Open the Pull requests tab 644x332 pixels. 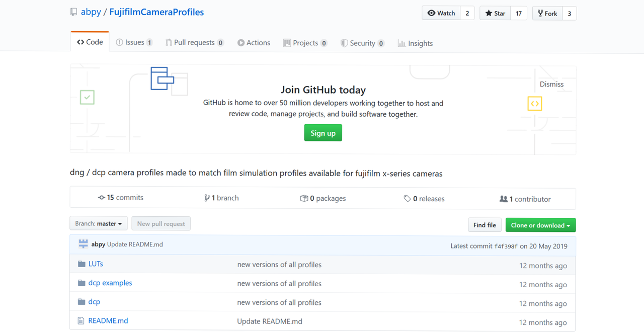point(194,43)
